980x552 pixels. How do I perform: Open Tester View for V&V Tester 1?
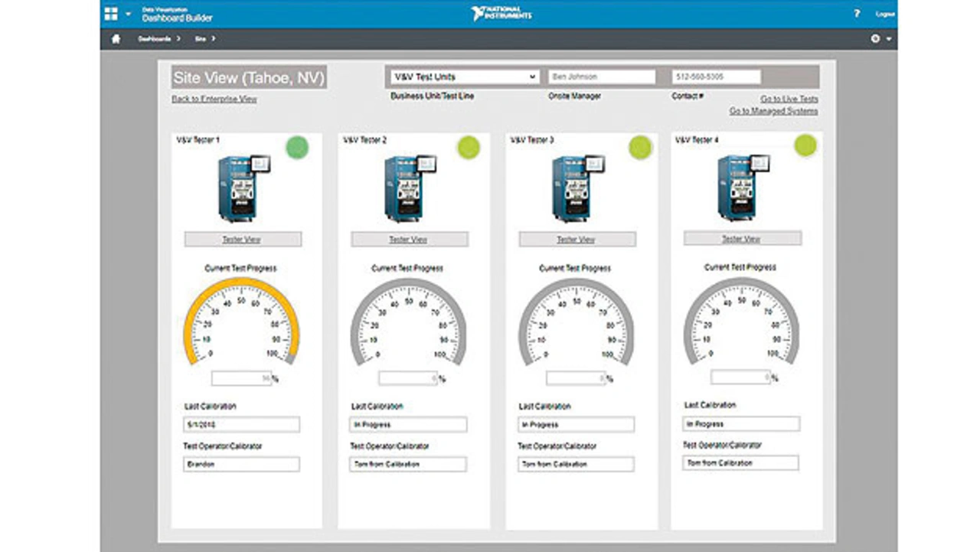point(243,240)
